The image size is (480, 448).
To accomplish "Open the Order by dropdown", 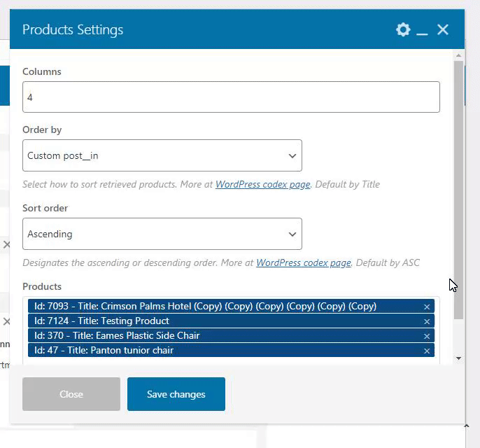I will pyautogui.click(x=162, y=155).
